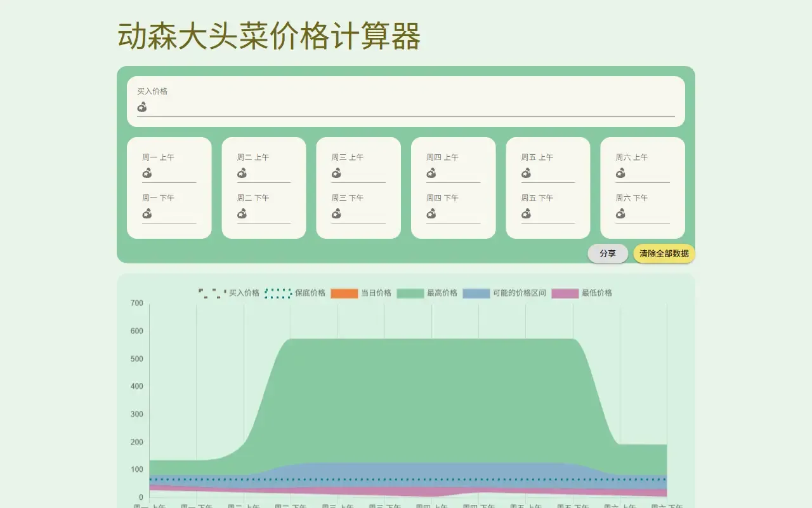The image size is (812, 508).
Task: Click the 最低价格 legend label text
Action: point(597,293)
